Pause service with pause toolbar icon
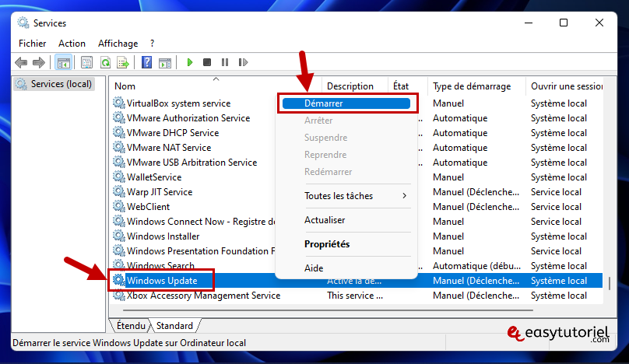Viewport: 629px width, 364px height. (x=225, y=62)
